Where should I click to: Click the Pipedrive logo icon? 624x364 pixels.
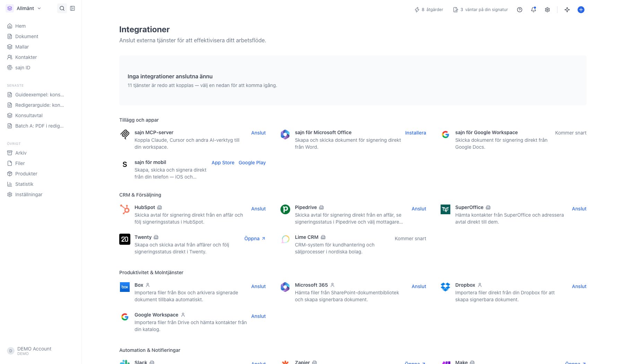(285, 209)
